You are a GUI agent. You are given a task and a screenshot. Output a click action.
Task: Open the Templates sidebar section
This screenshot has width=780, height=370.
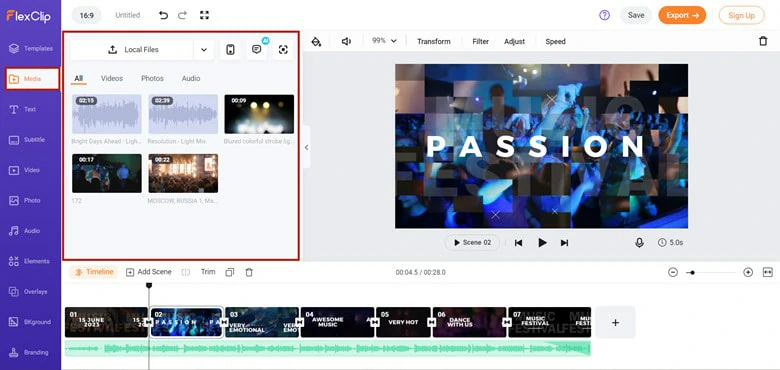coord(31,48)
